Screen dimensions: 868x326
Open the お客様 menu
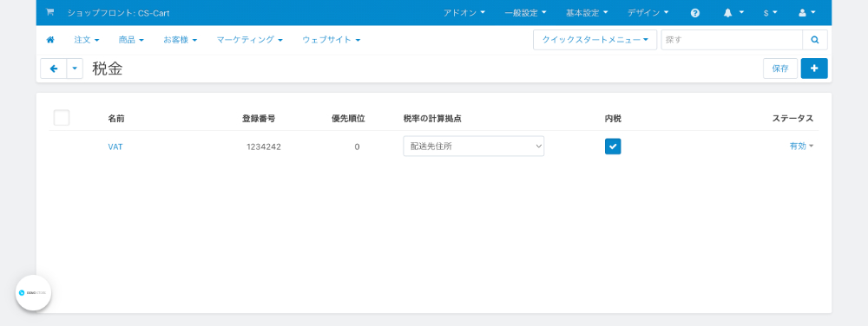click(180, 40)
